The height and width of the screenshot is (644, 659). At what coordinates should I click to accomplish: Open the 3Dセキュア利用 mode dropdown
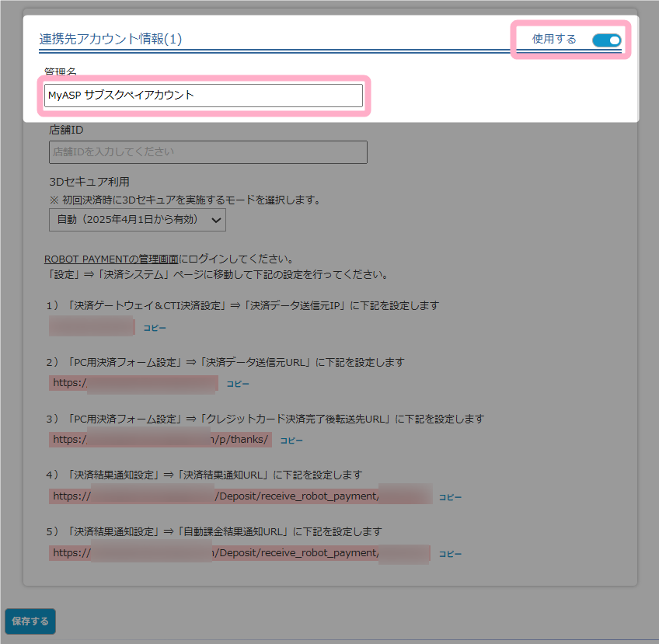click(137, 220)
